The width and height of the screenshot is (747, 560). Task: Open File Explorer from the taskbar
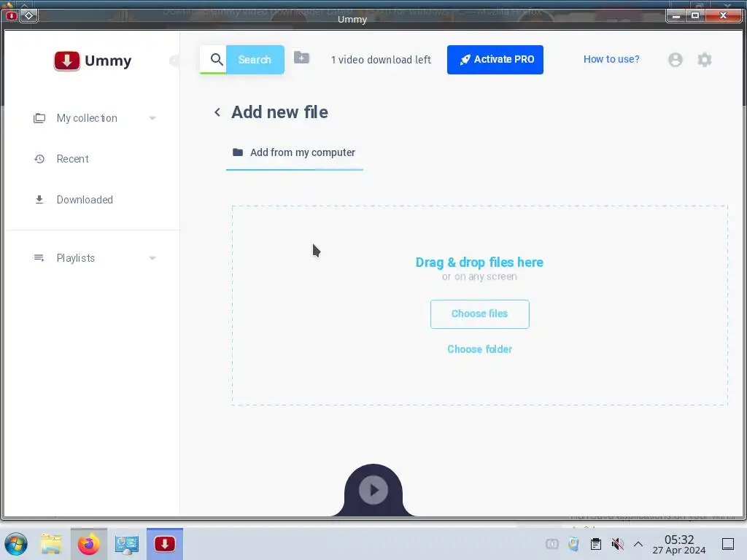51,544
